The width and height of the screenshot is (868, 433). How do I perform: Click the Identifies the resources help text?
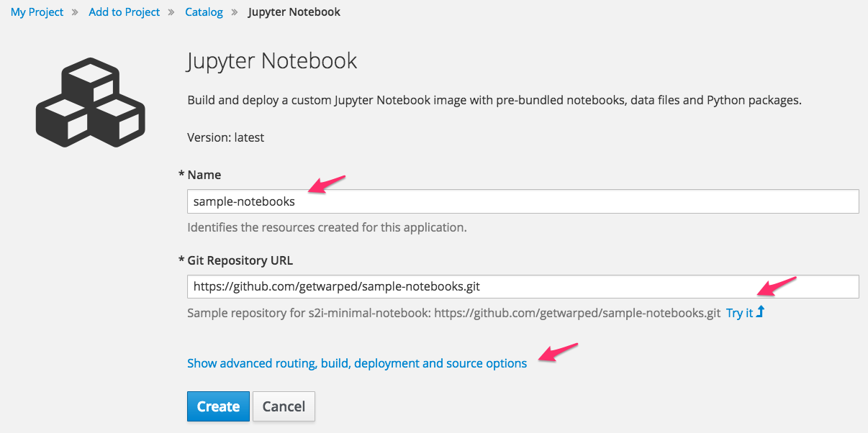(327, 227)
